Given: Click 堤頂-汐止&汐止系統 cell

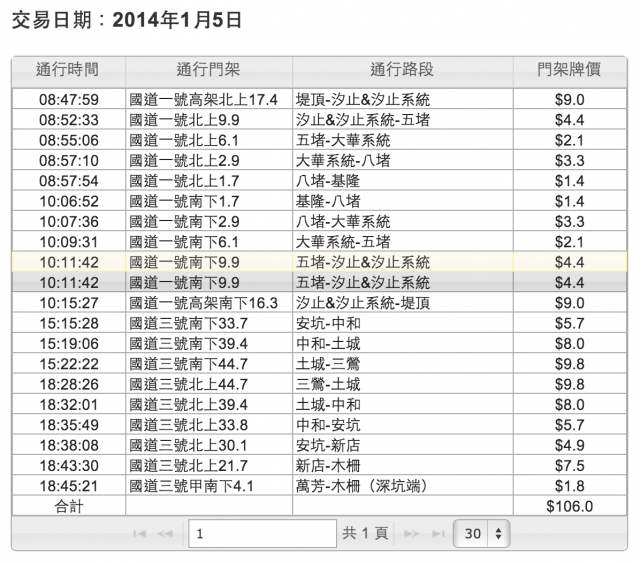Looking at the screenshot, I should 403,99.
